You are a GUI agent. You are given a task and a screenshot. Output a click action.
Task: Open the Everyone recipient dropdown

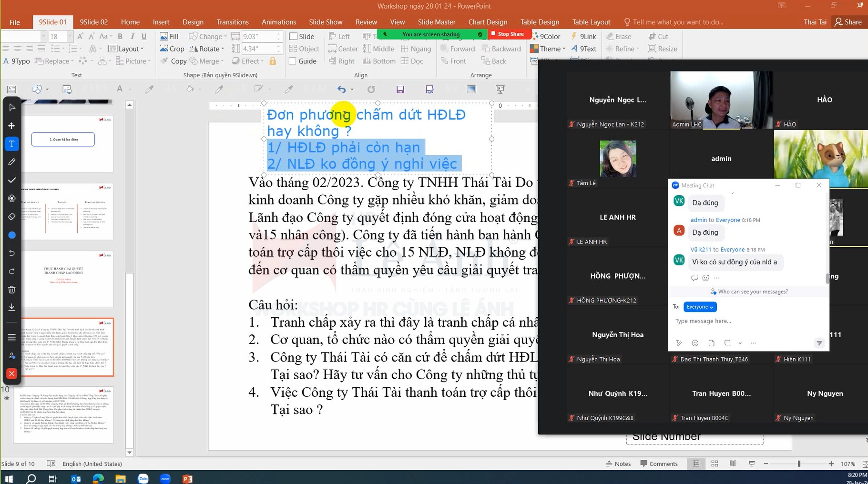point(700,307)
